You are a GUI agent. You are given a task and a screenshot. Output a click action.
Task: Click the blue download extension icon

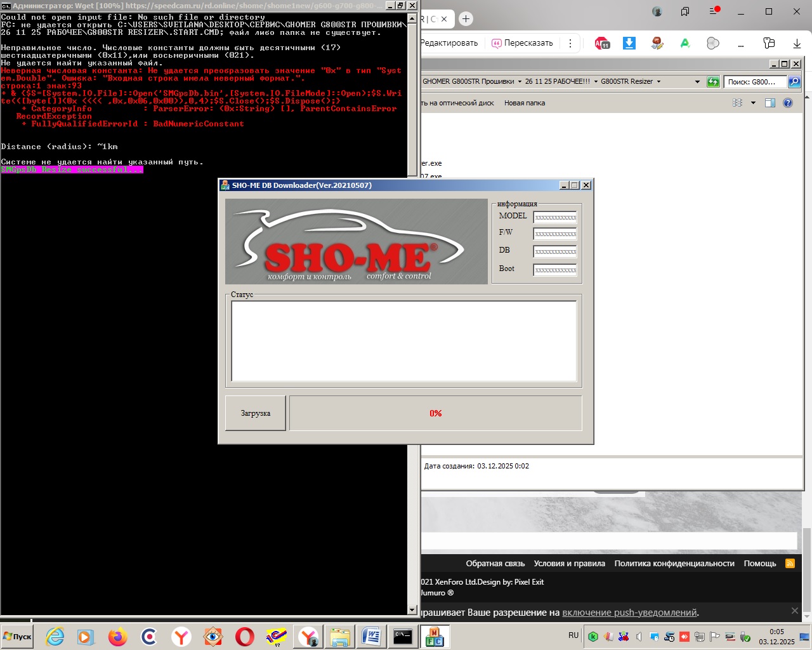629,43
